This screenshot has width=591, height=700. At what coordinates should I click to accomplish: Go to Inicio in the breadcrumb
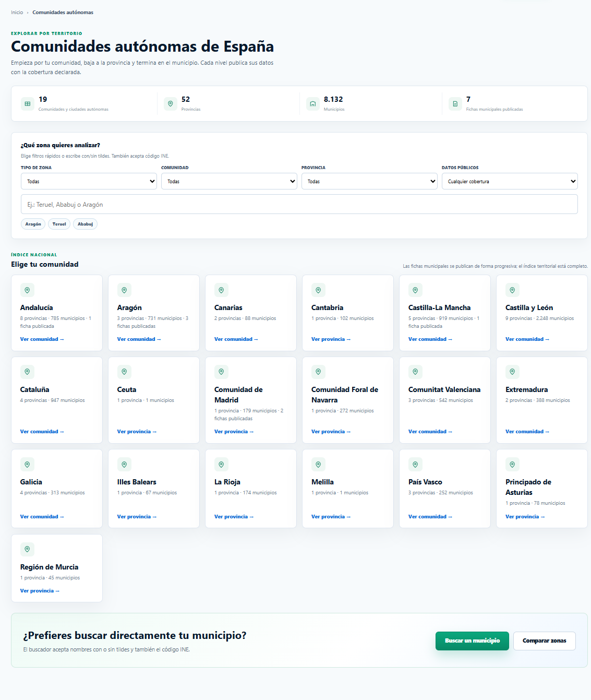tap(17, 13)
